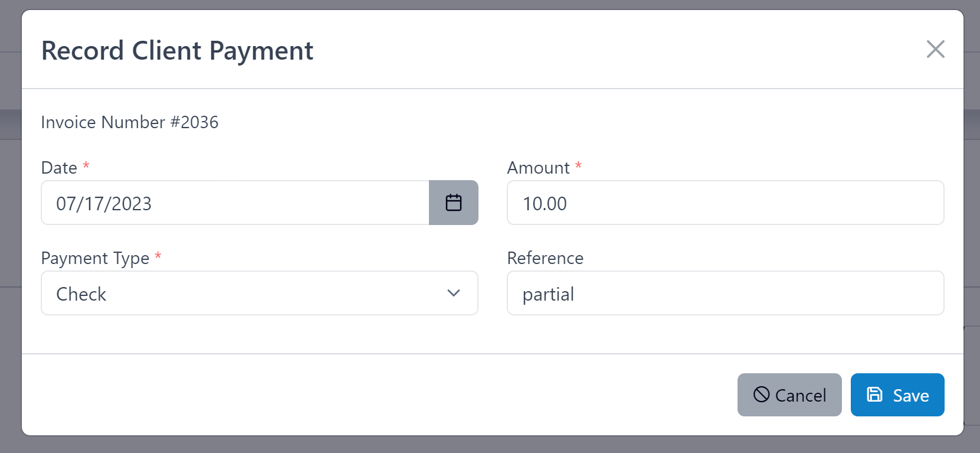The image size is (980, 453).
Task: Expand the payment method selection chevron
Action: click(453, 293)
